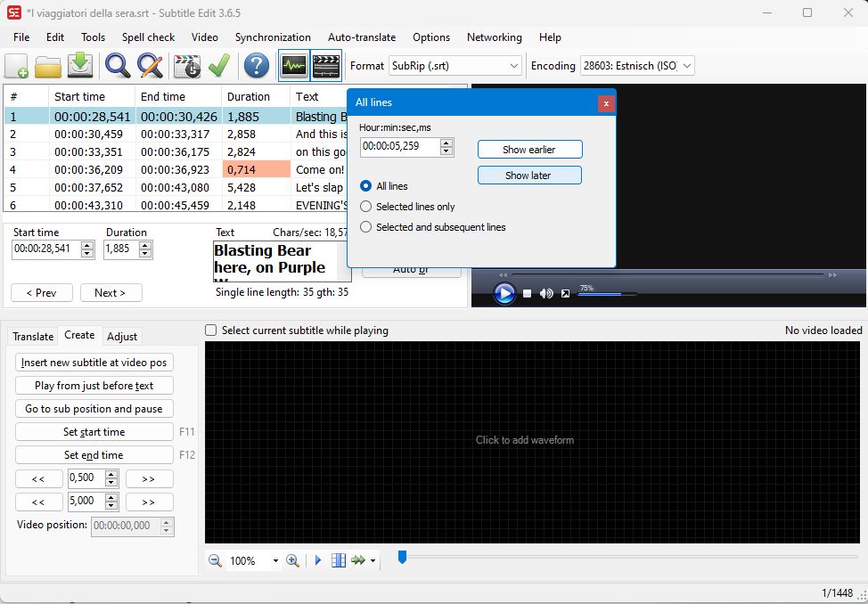868x604 pixels.
Task: Click the video player Play button
Action: (504, 293)
